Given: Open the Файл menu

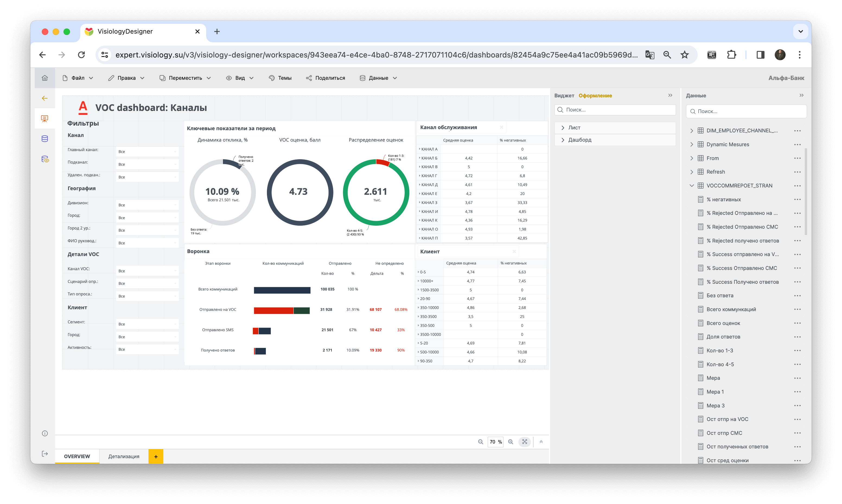Looking at the screenshot, I should [78, 78].
